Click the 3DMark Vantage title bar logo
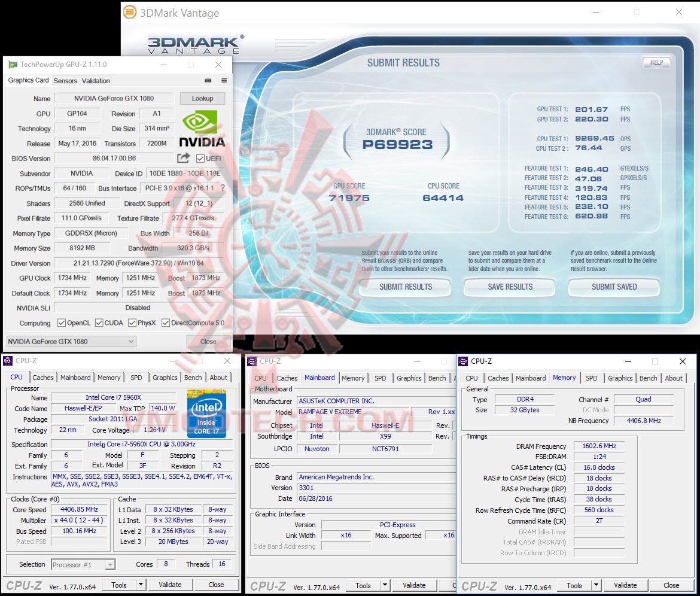The image size is (700, 596). click(x=129, y=12)
